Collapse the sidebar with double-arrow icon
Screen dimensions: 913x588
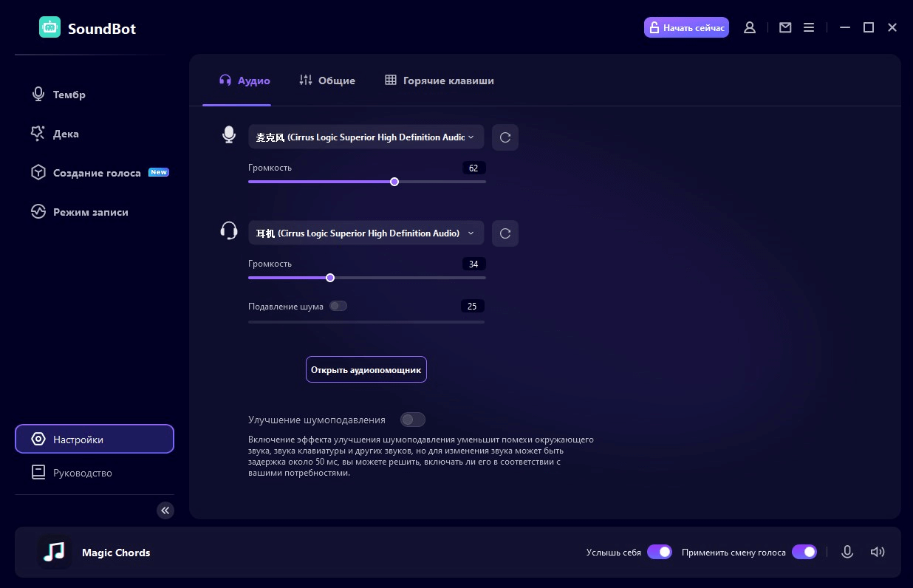click(x=165, y=510)
